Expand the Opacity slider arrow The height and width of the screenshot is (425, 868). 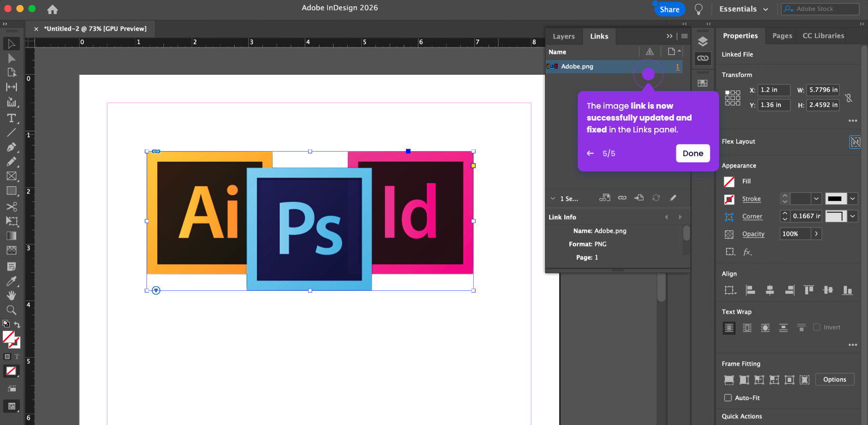pos(815,234)
